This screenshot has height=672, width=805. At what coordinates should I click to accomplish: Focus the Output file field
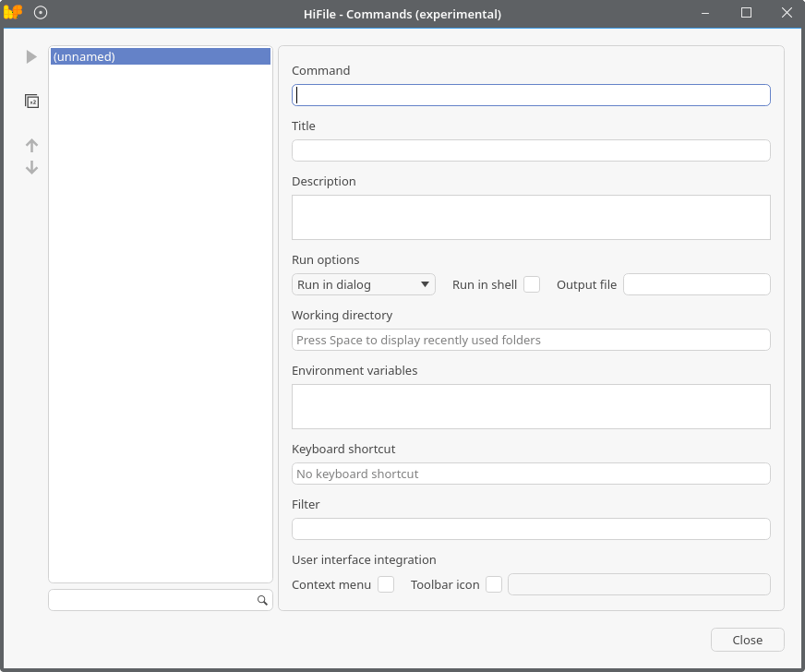point(696,284)
